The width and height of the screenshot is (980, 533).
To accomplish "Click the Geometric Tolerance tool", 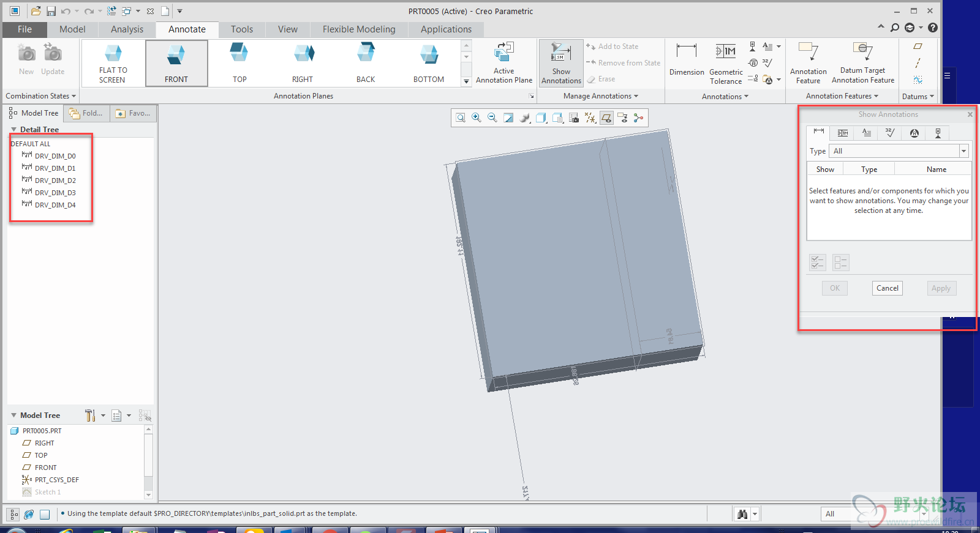I will [x=726, y=64].
